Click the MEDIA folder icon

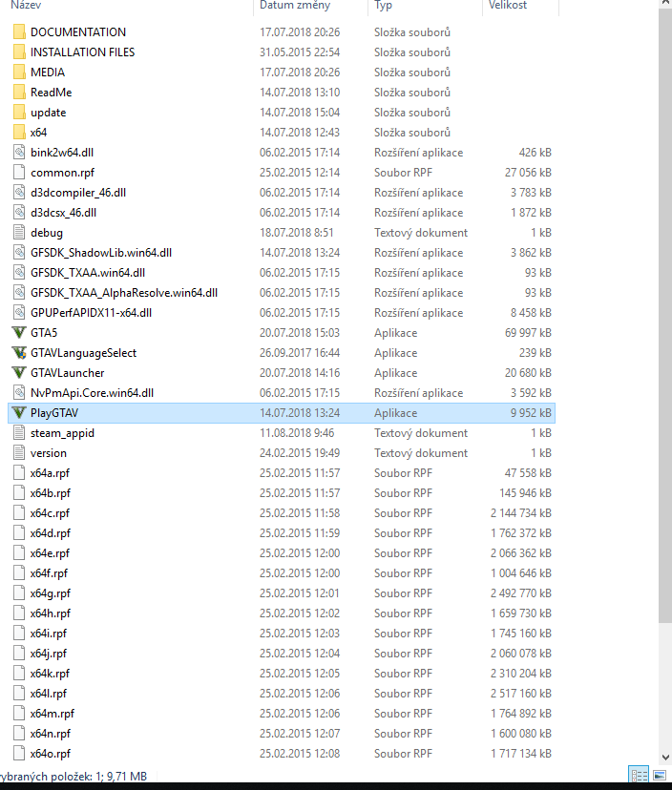tap(19, 73)
